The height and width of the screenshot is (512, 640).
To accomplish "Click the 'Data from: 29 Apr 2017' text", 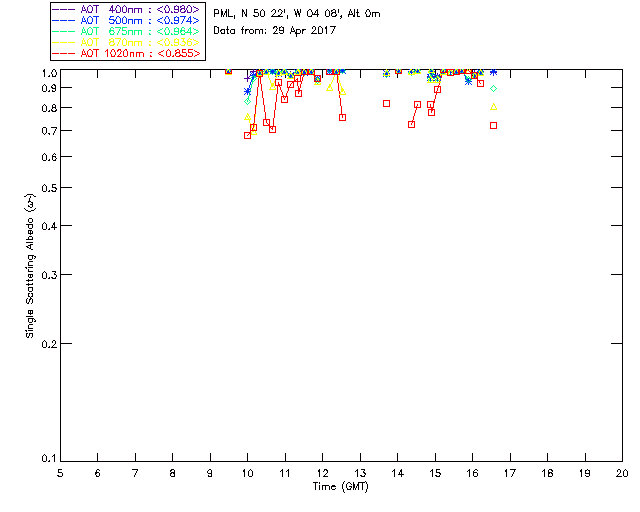I will click(x=274, y=30).
